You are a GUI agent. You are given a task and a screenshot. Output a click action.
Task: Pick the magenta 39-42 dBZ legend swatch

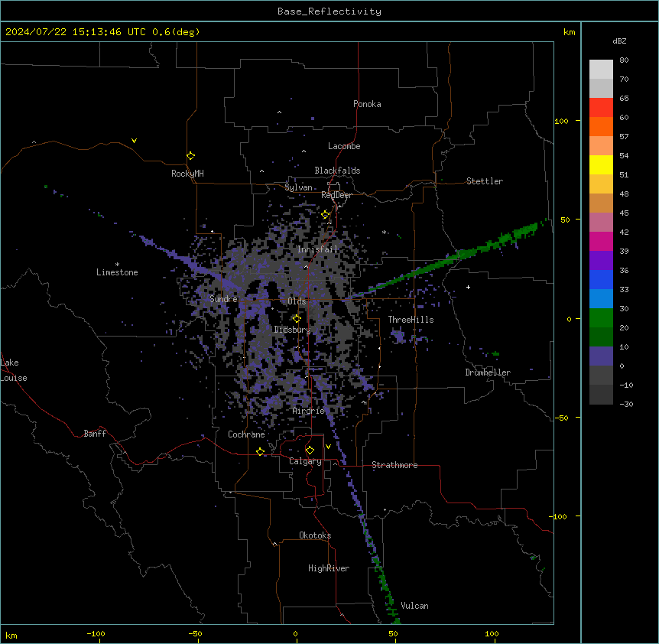click(601, 241)
